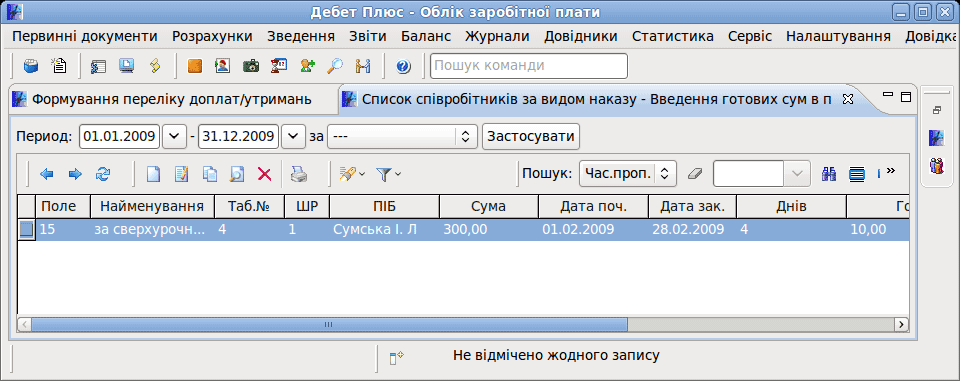Refresh the employee list

point(103,175)
